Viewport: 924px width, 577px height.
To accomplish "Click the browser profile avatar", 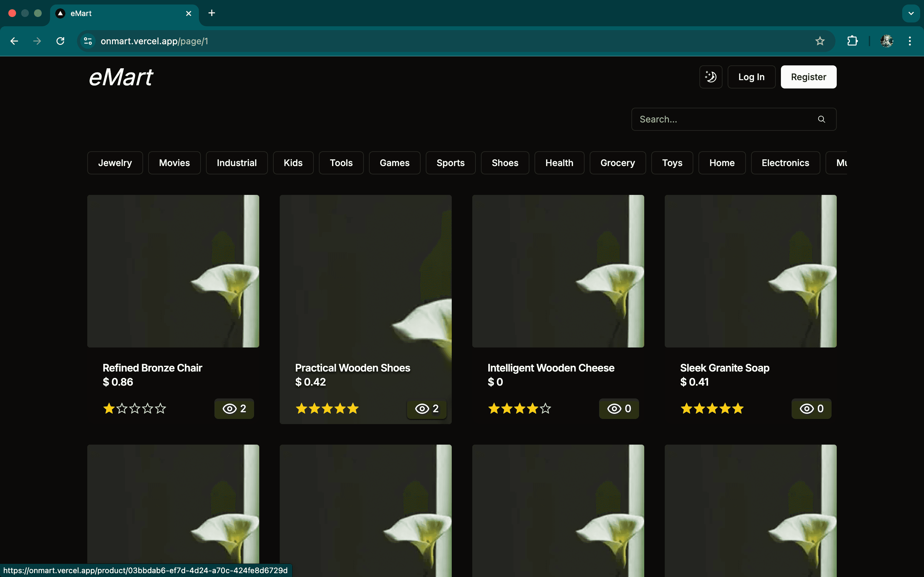I will (x=886, y=41).
